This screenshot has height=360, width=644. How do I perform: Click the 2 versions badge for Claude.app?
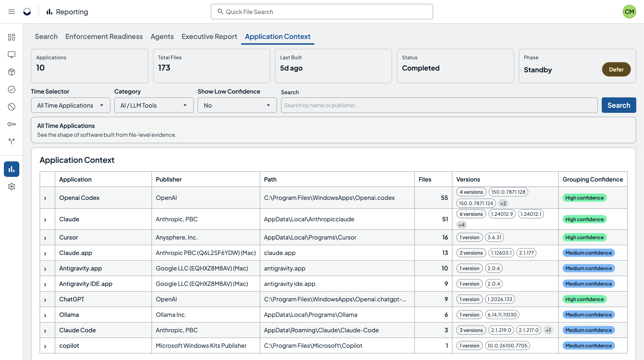pyautogui.click(x=471, y=253)
